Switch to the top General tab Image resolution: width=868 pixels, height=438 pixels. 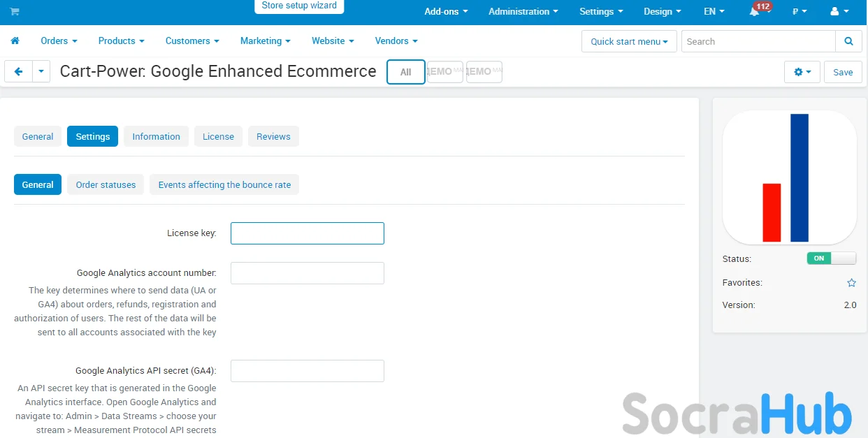point(38,136)
